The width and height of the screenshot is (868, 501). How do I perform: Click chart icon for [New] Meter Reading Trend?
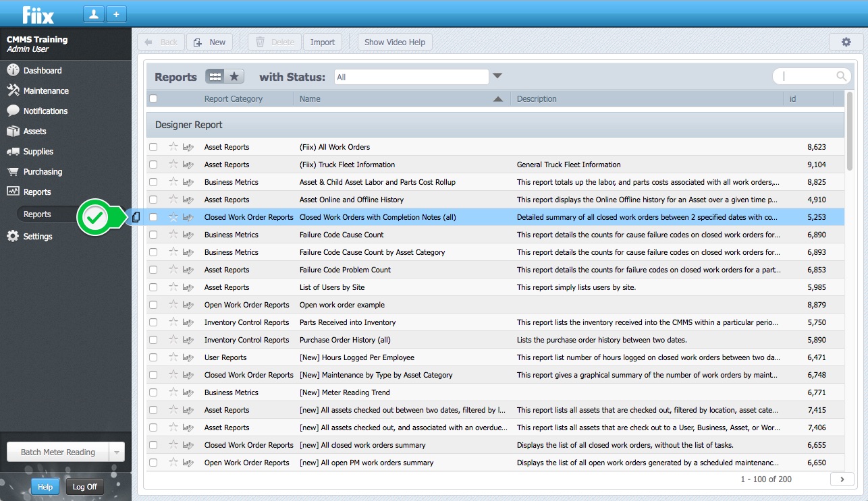coord(188,392)
